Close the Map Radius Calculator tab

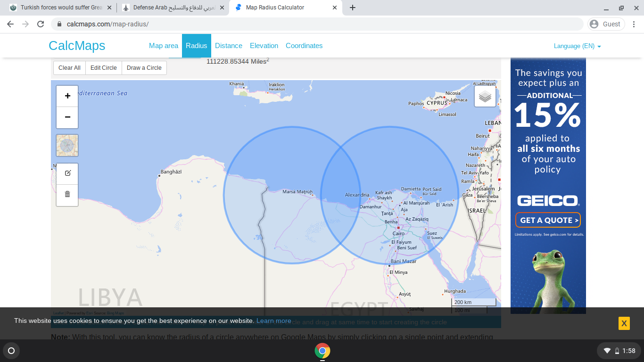point(335,8)
